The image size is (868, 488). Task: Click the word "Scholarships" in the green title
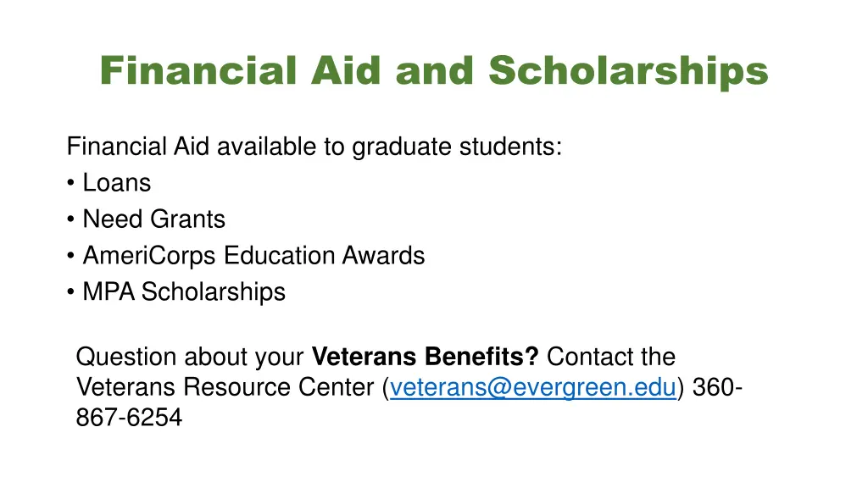pyautogui.click(x=628, y=70)
